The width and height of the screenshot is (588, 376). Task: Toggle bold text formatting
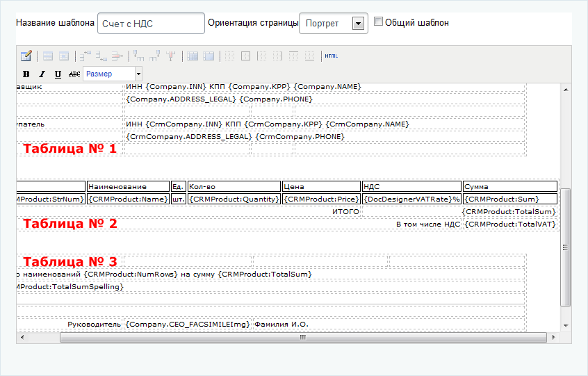[x=26, y=74]
